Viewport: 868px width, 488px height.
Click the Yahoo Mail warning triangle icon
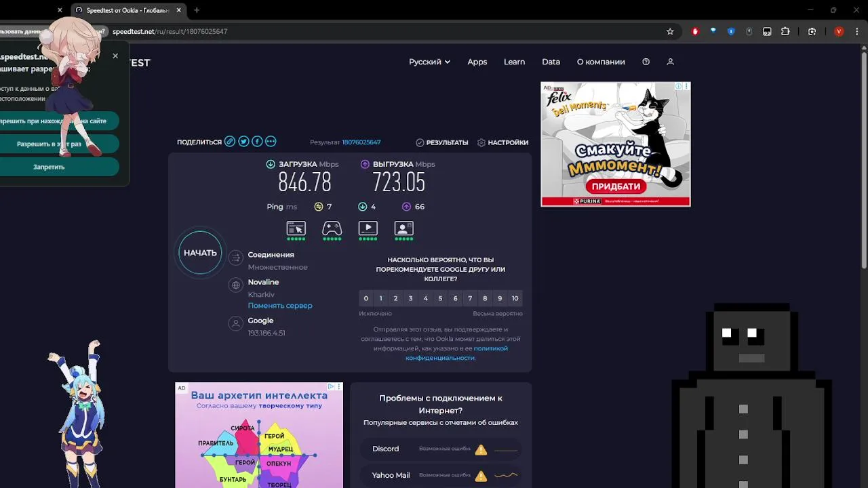[481, 476]
